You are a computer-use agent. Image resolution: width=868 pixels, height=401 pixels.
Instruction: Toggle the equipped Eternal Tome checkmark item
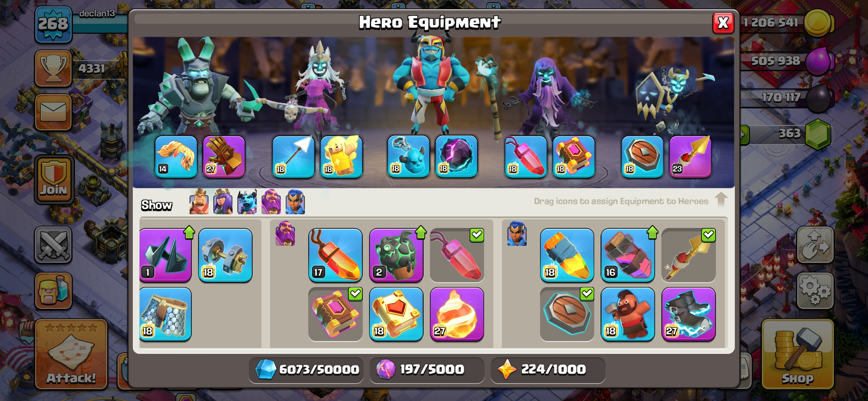tap(335, 314)
